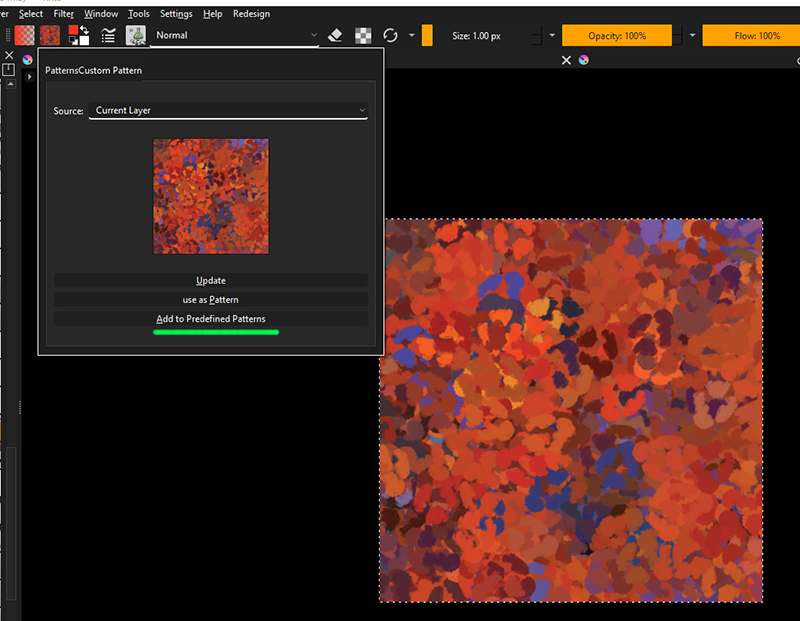Toggle eraser mode
800x621 pixels.
coord(336,35)
